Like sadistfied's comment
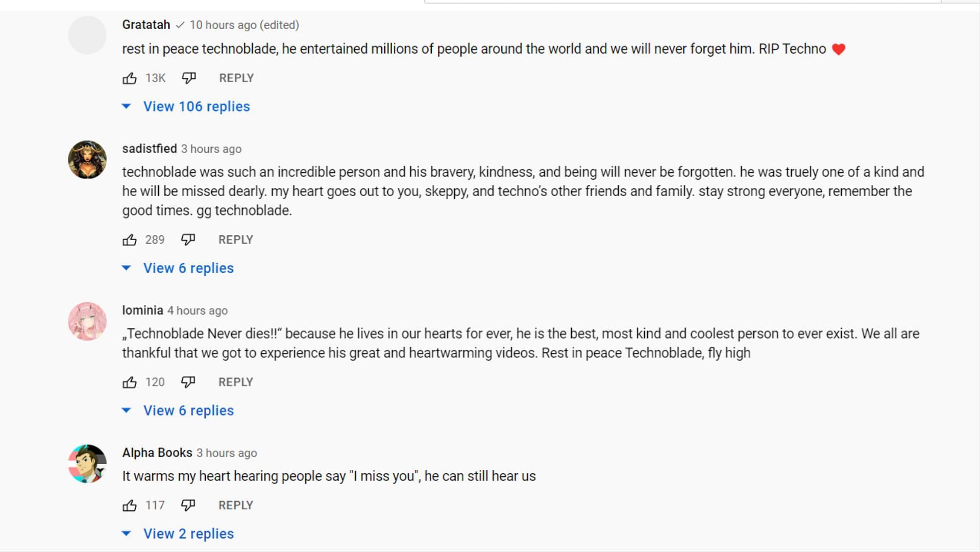 tap(130, 240)
